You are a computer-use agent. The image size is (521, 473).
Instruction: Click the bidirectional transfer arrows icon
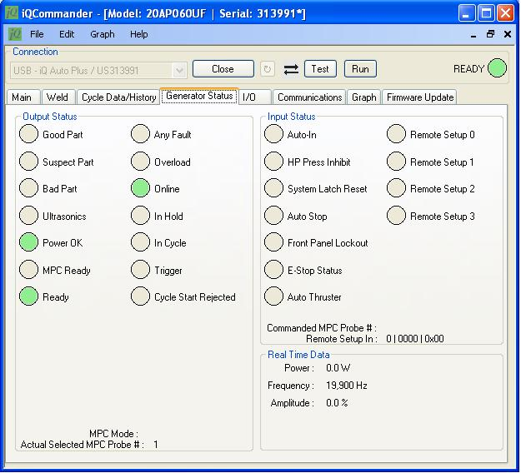pos(291,69)
